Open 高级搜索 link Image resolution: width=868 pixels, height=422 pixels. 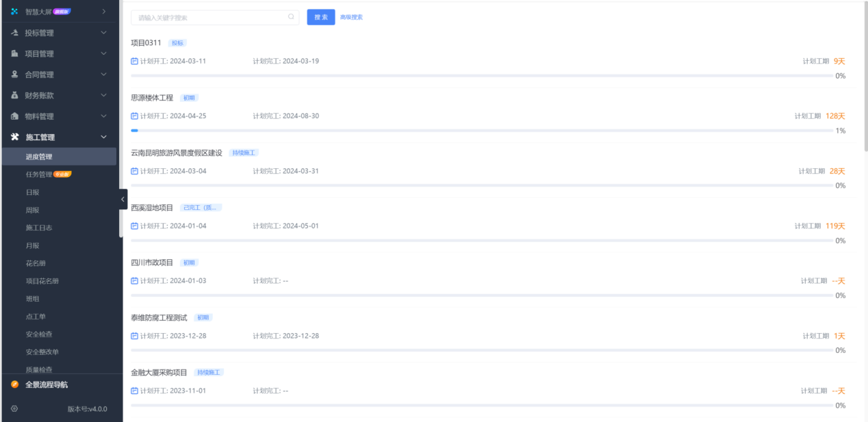[351, 17]
